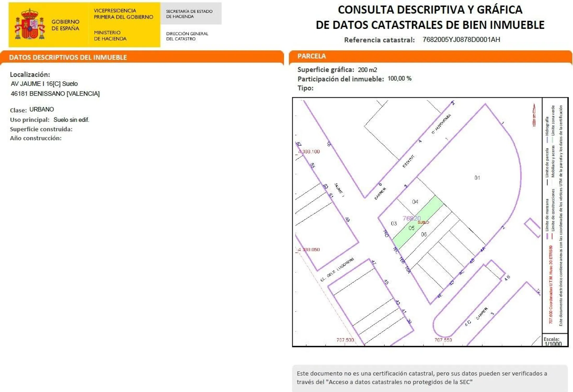This screenshot has height=392, width=573.
Task: Click parcel labeled 06 on the map
Action: point(424,234)
